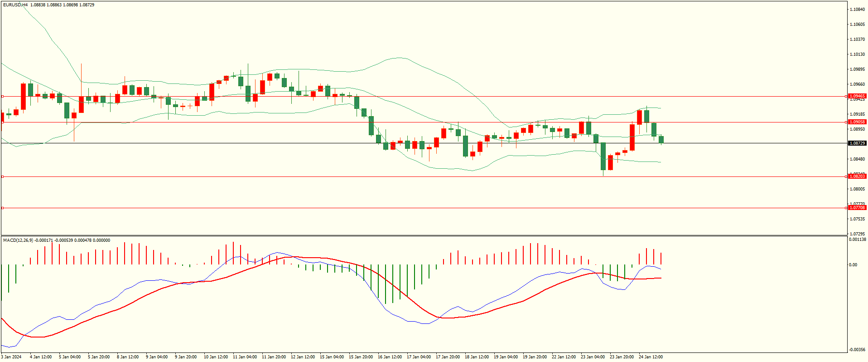Viewport: 868px width, 362px height.
Task: Click left anchor of the 1.09465 horizontal line
Action: [2, 96]
